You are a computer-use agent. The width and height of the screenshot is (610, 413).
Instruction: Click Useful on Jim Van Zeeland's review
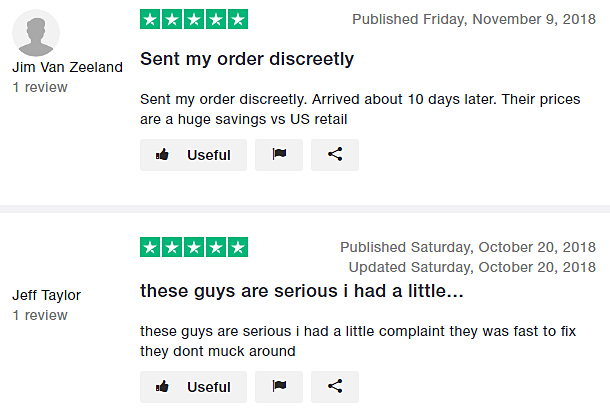coord(193,155)
